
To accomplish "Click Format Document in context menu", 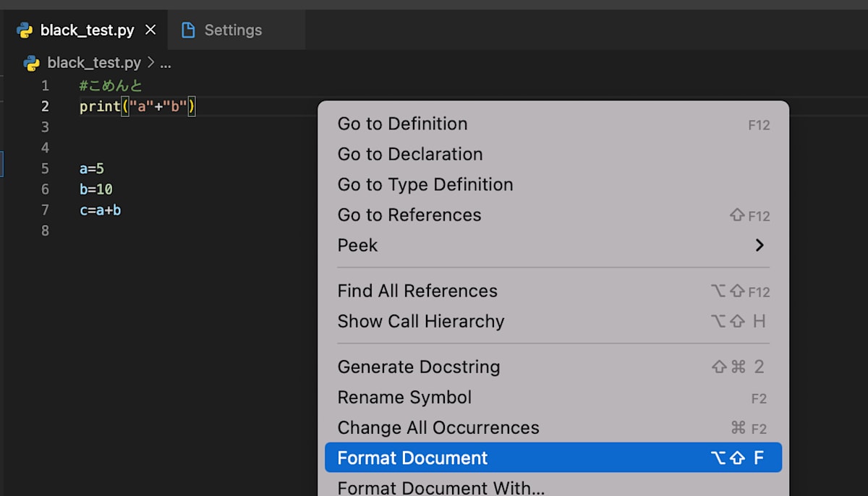I will (x=553, y=458).
